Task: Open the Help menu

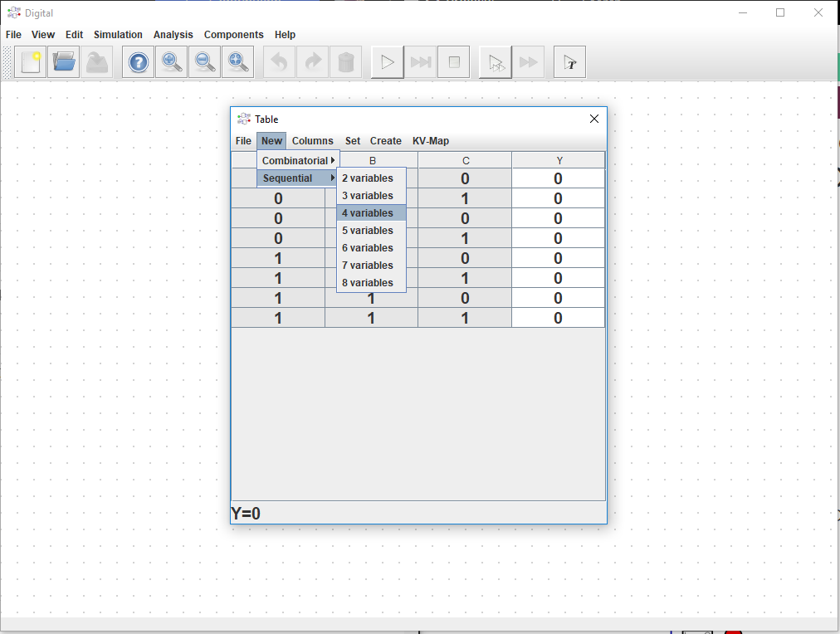Action: click(285, 35)
